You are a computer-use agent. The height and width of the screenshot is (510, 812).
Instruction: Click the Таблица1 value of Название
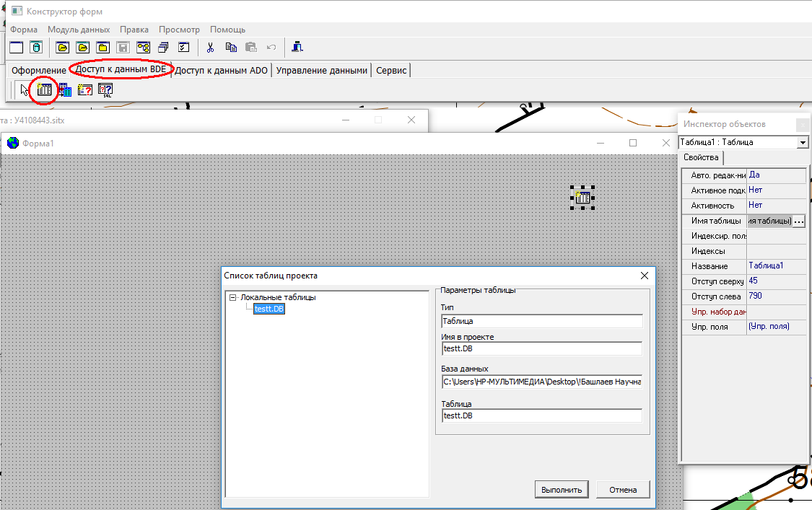pos(766,265)
